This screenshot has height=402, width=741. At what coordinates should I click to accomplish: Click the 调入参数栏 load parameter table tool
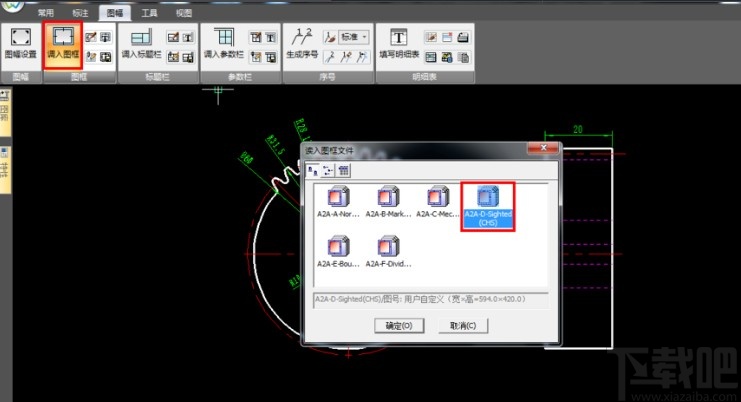point(224,43)
